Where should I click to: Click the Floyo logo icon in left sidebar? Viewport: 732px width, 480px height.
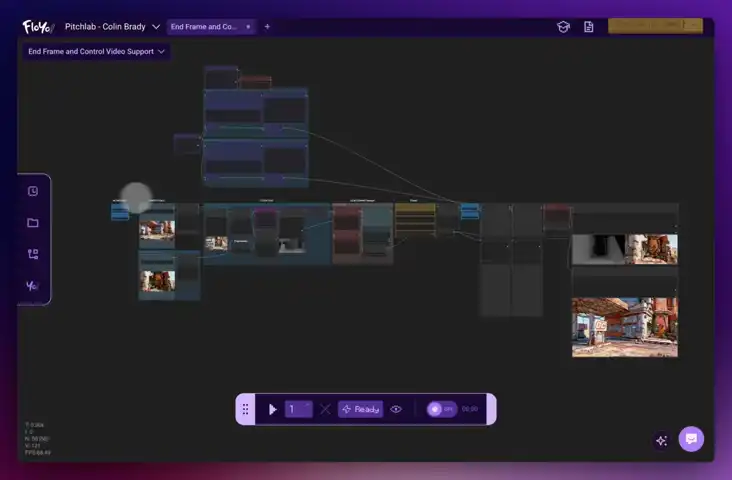(x=33, y=286)
